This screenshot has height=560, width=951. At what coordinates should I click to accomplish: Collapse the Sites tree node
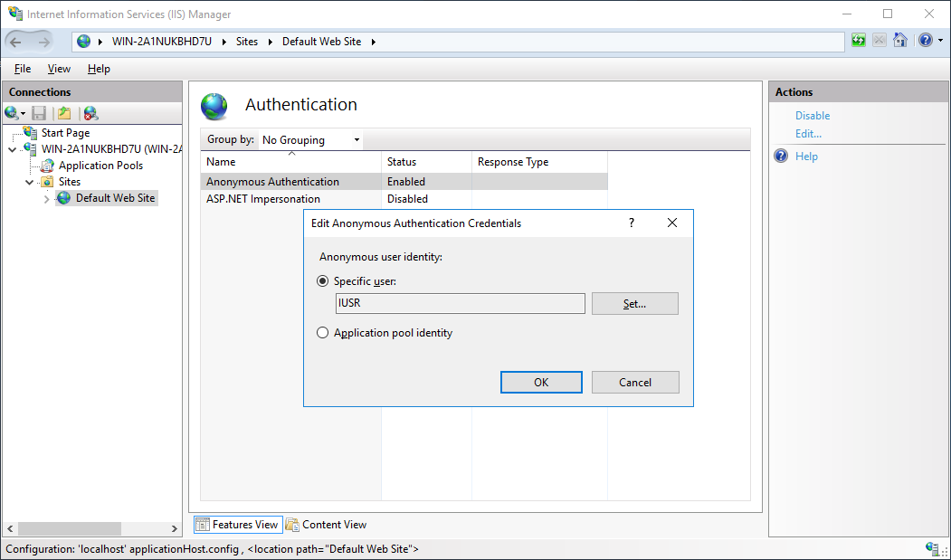(30, 182)
